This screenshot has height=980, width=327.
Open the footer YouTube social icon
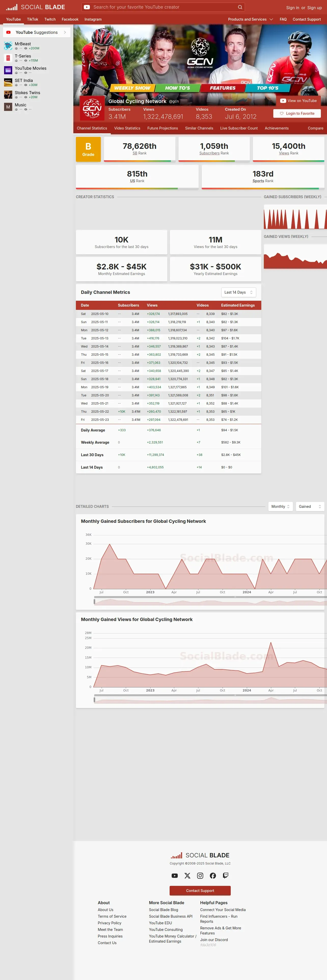[x=175, y=875]
